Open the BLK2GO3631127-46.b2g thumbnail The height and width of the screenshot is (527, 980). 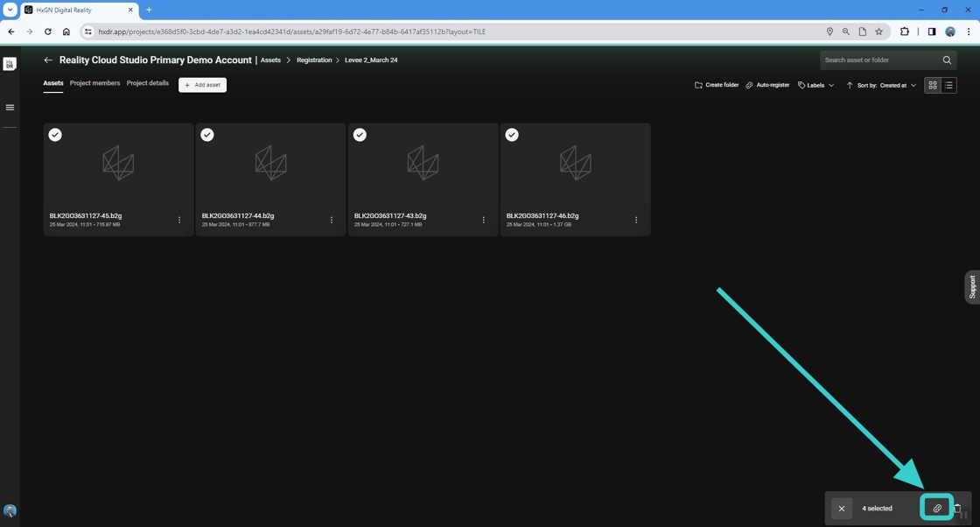(x=576, y=163)
